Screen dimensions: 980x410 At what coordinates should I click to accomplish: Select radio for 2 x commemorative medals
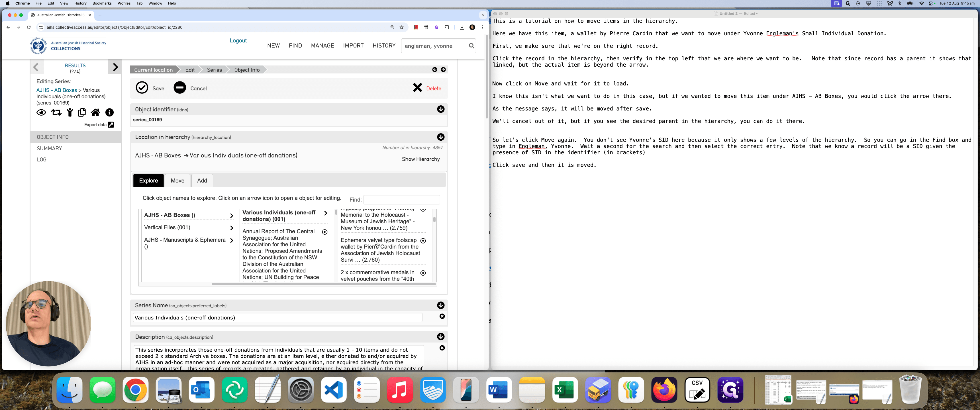click(x=423, y=273)
